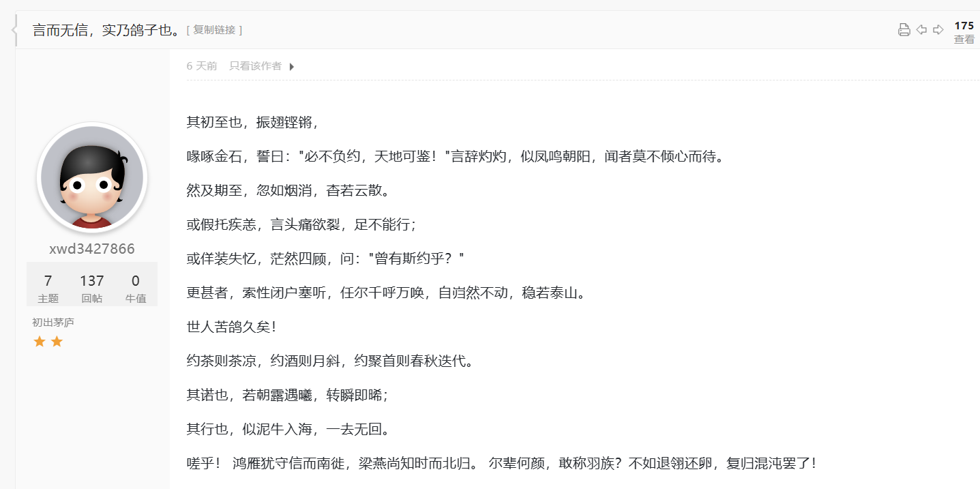Click the next thread arrow icon
Image resolution: width=980 pixels, height=489 pixels.
point(938,29)
